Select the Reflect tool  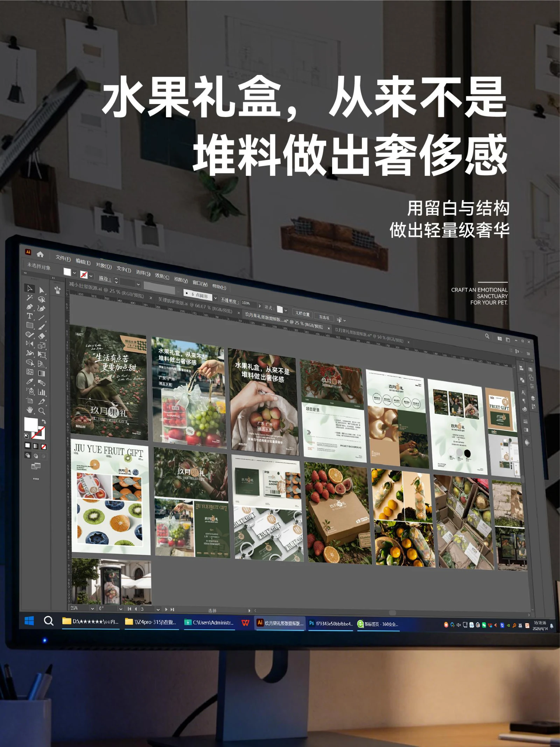pos(29,344)
